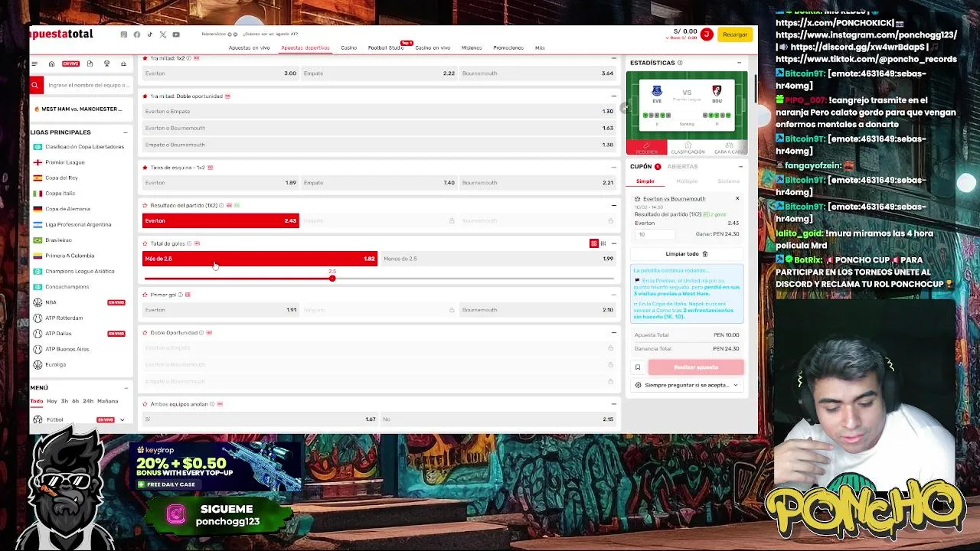
Task: Select Ambos equipos anotan Sí odds 1.67
Action: pyautogui.click(x=260, y=419)
